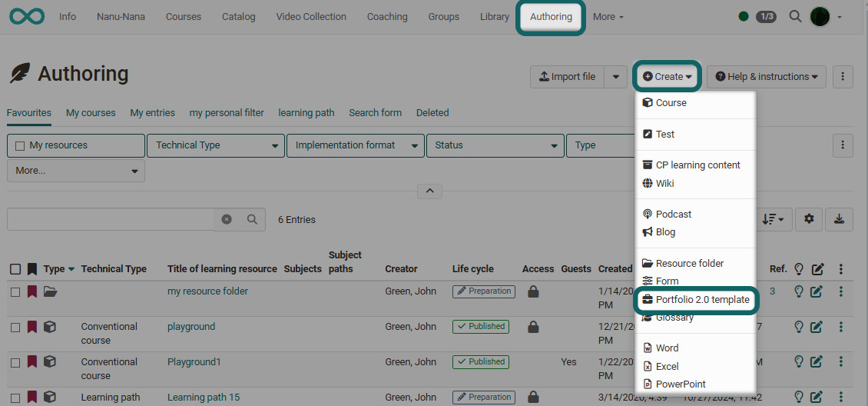Click the lightbulb icon in first row

pyautogui.click(x=799, y=291)
